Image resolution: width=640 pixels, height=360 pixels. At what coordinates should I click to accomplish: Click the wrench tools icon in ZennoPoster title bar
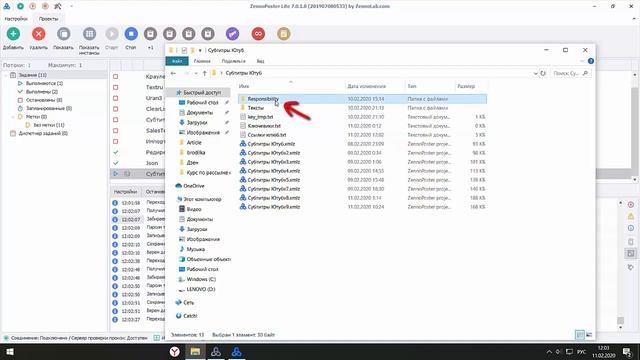[x=58, y=6]
